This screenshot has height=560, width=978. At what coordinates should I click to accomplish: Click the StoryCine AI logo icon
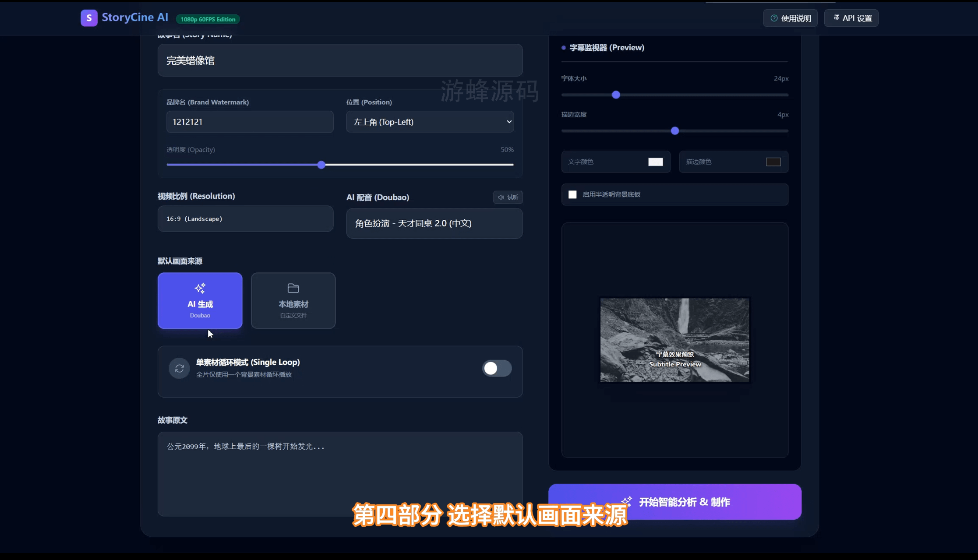tap(89, 18)
